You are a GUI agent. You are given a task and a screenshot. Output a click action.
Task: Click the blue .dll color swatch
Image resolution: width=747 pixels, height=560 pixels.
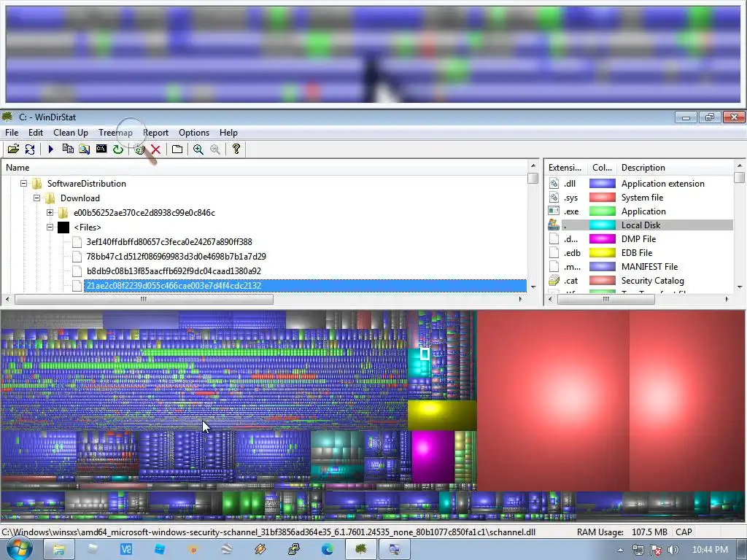[602, 183]
